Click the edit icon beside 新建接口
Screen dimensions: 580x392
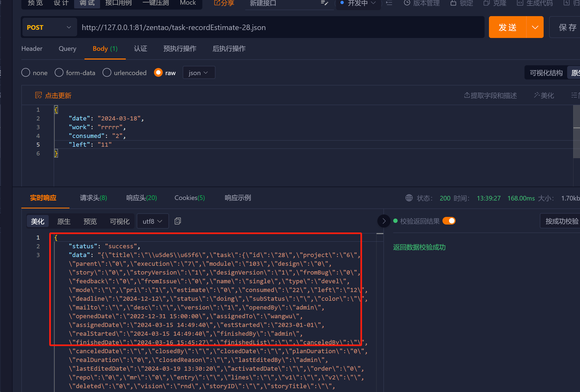(x=324, y=3)
